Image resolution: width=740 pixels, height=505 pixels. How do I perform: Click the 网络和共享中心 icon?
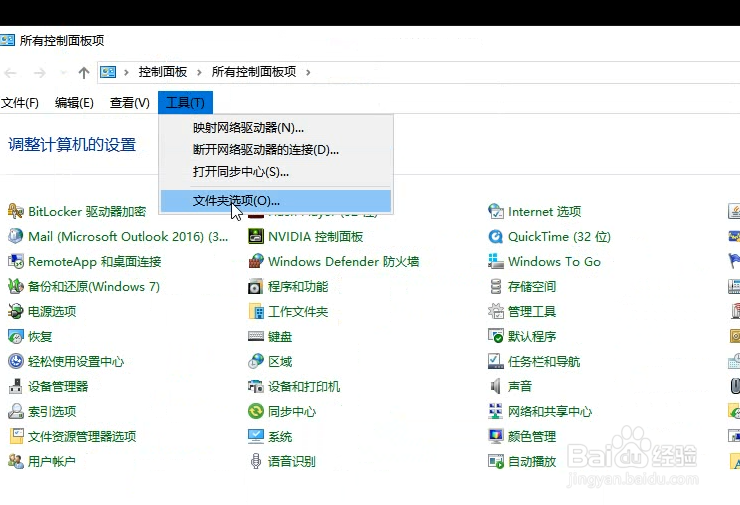tap(496, 411)
